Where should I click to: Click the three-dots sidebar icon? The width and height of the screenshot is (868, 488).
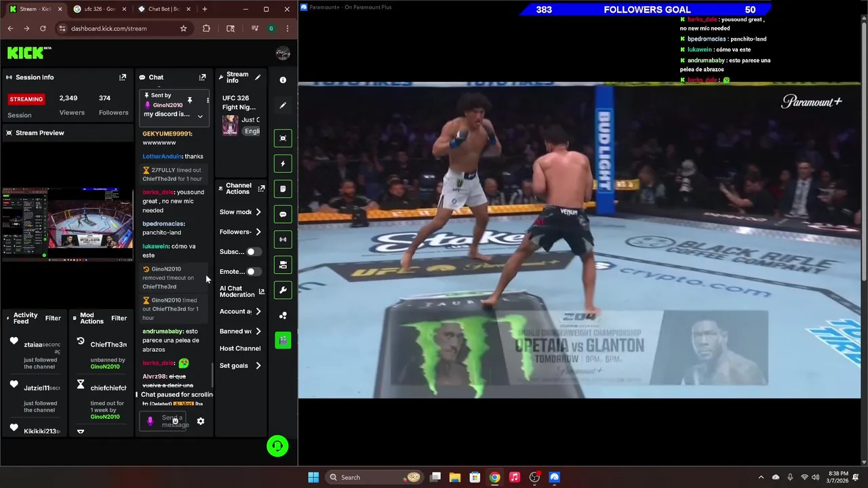point(283,315)
